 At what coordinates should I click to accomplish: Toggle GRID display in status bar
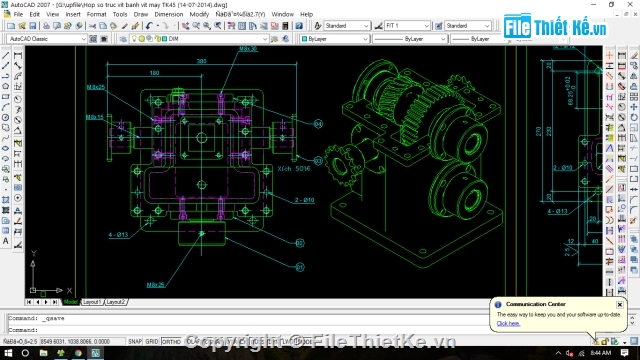(x=152, y=342)
